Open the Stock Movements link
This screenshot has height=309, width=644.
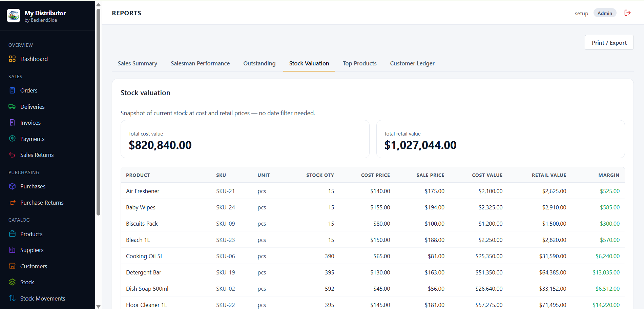click(x=43, y=298)
